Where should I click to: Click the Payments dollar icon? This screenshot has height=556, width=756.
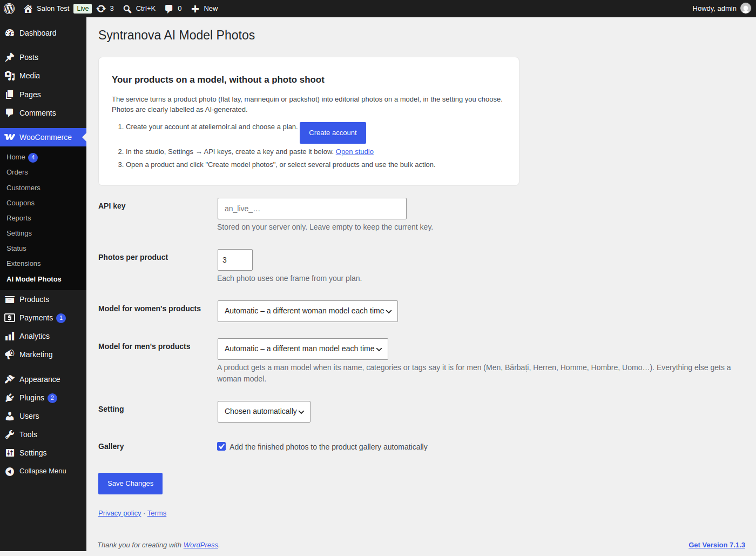10,318
